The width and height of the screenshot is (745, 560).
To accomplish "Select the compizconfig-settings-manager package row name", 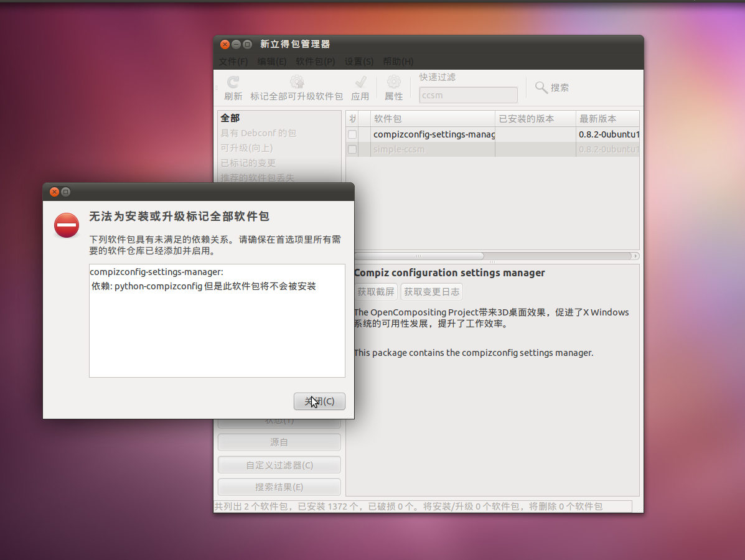I will pyautogui.click(x=434, y=134).
